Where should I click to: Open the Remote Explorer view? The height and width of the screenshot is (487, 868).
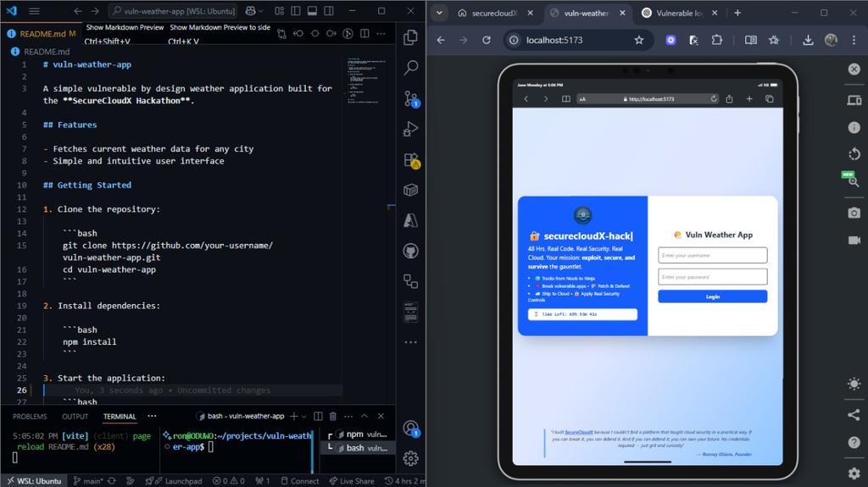(410, 282)
